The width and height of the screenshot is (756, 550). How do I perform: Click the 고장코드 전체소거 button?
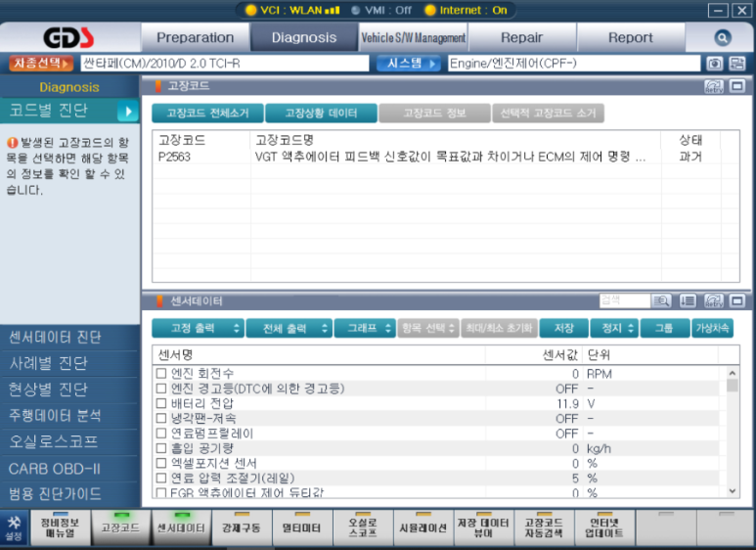pos(207,114)
